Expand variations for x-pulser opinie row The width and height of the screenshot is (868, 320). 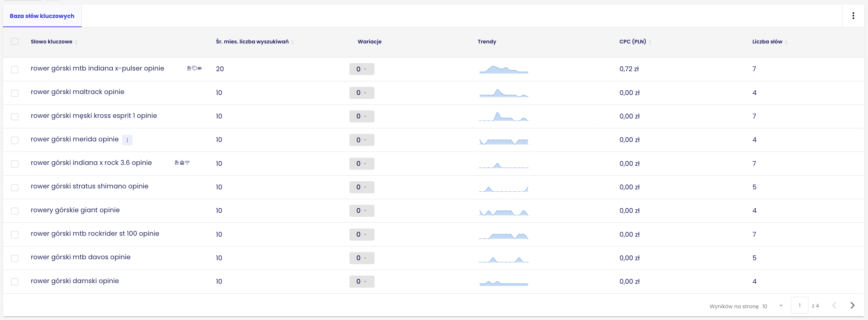[x=362, y=69]
